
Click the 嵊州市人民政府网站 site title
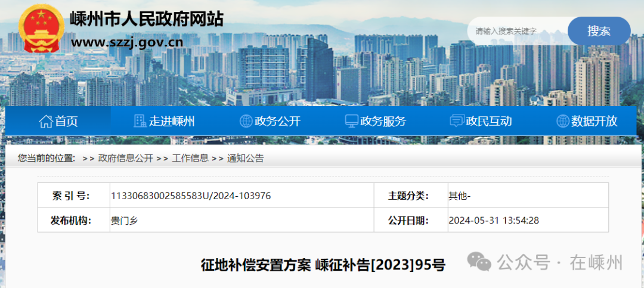pos(147,18)
